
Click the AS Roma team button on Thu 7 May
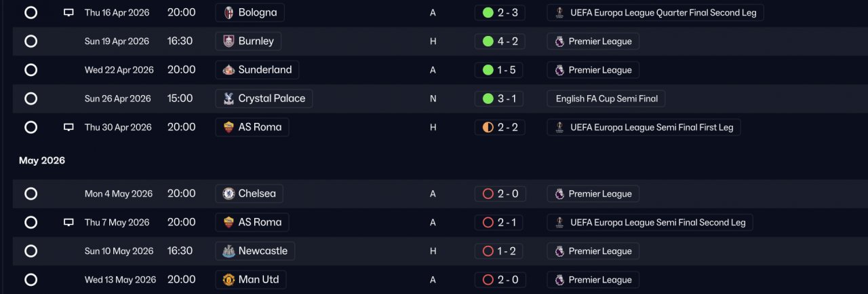click(x=252, y=222)
